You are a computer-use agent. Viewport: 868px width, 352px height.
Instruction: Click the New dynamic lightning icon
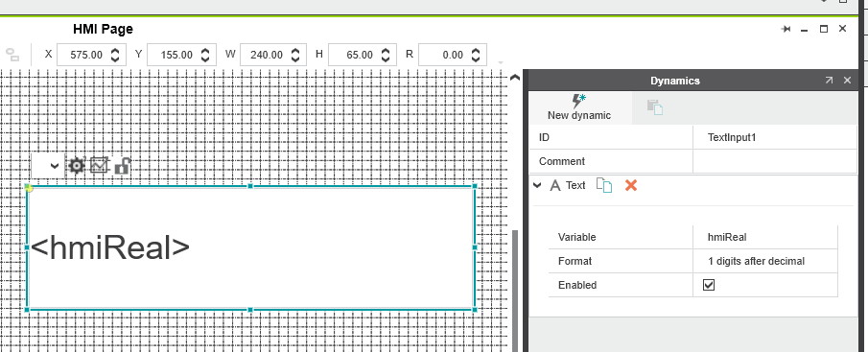[579, 101]
